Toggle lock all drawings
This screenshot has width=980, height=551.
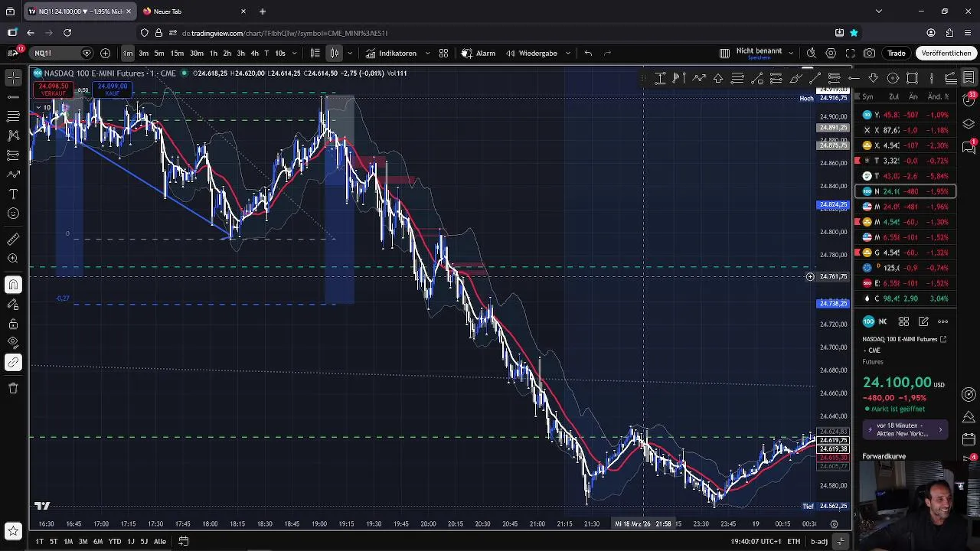tap(13, 324)
